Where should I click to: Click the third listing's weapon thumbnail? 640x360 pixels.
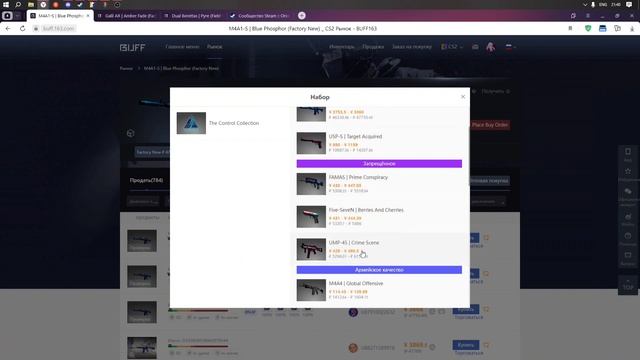[x=142, y=312]
